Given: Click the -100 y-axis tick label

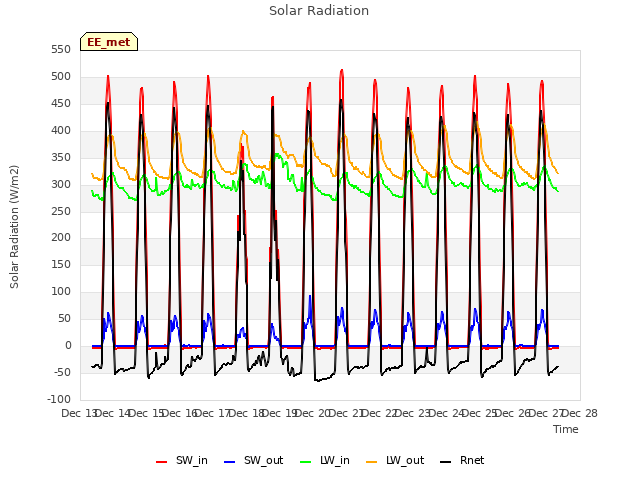Looking at the screenshot, I should [59, 399].
